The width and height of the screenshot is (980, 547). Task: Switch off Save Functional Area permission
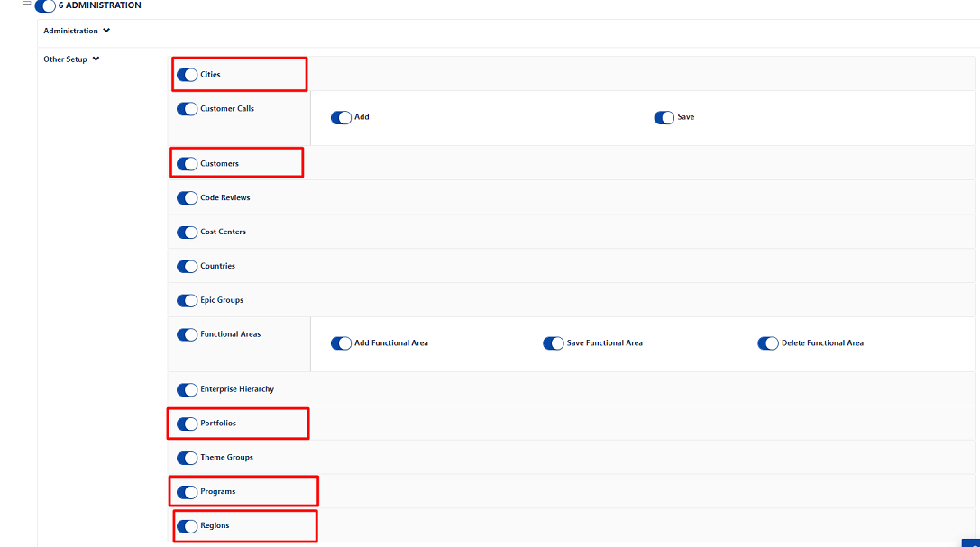pos(553,343)
